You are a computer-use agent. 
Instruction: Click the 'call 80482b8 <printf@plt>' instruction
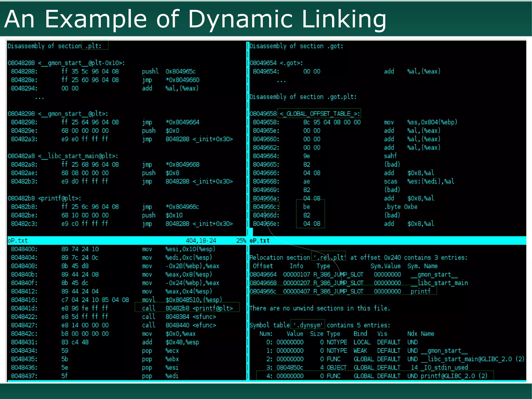point(187,308)
